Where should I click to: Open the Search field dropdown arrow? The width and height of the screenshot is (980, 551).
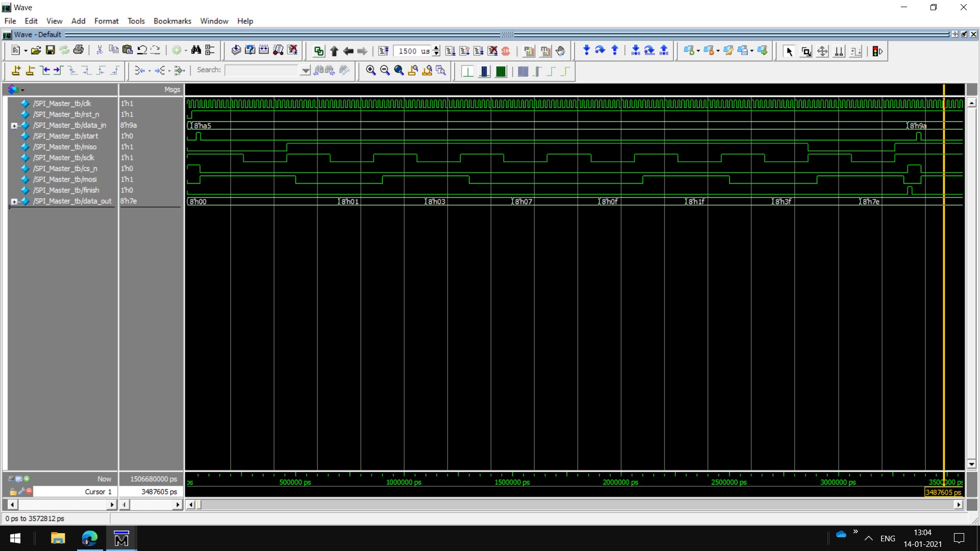(305, 70)
